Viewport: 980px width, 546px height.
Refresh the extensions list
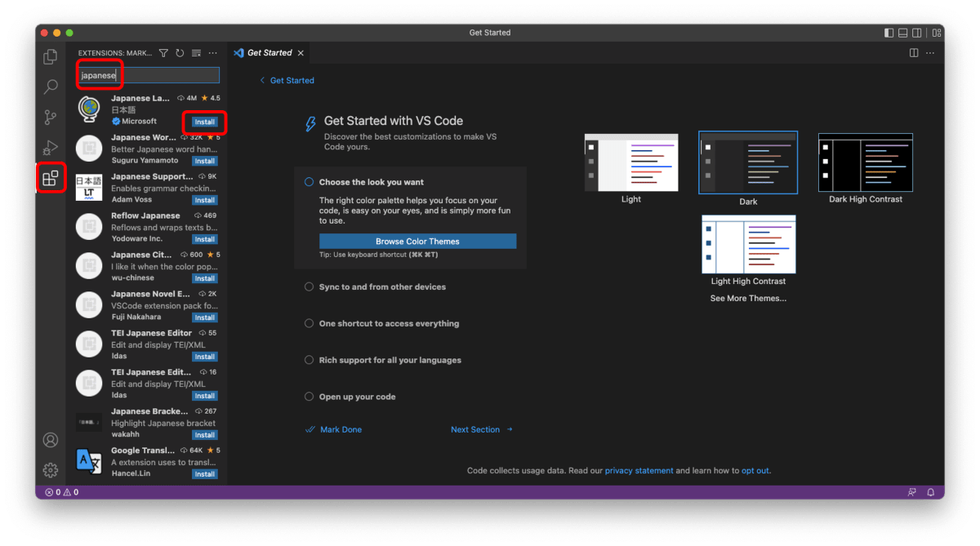(x=180, y=53)
